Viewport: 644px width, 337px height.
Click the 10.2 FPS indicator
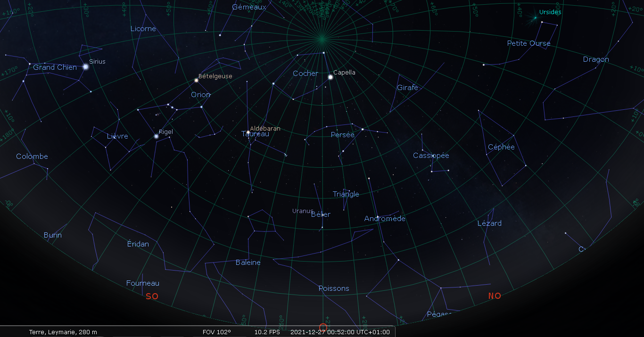click(267, 332)
